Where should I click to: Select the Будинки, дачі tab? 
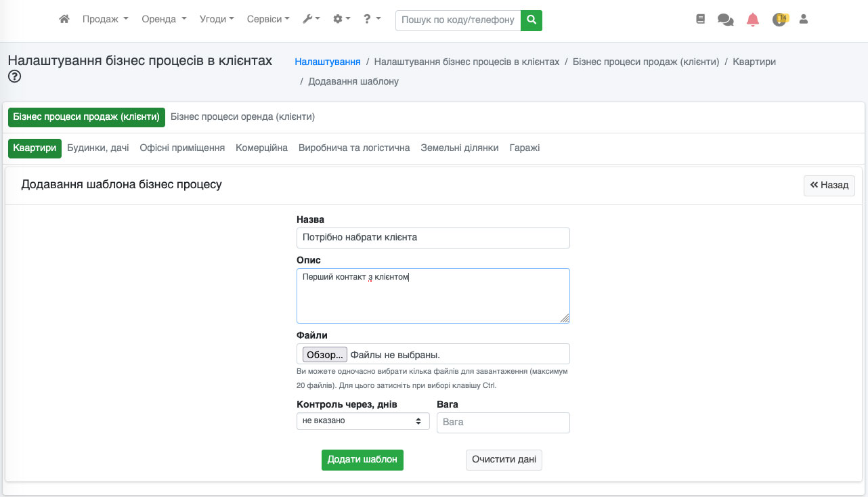(98, 148)
